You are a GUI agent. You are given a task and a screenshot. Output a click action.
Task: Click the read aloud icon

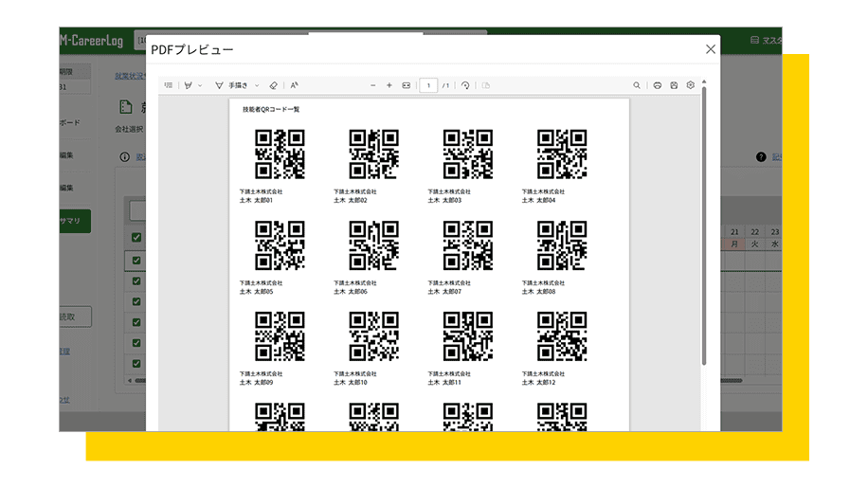[295, 85]
